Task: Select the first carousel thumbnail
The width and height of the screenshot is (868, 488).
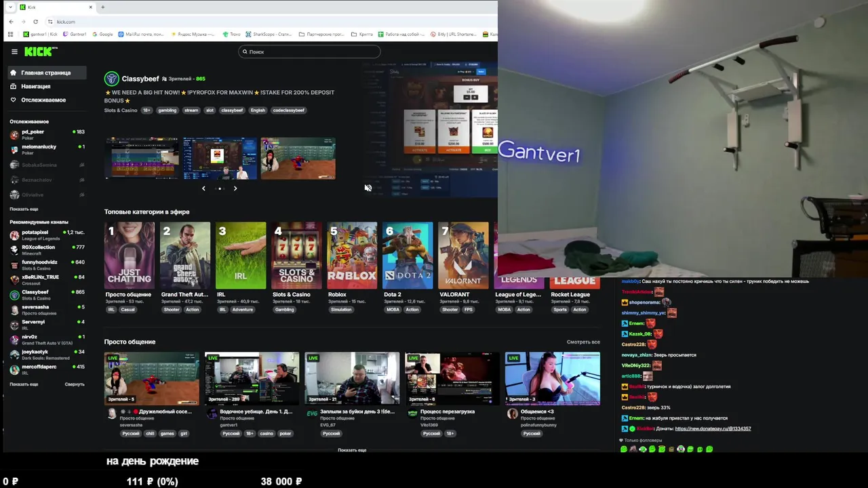Action: pos(142,158)
